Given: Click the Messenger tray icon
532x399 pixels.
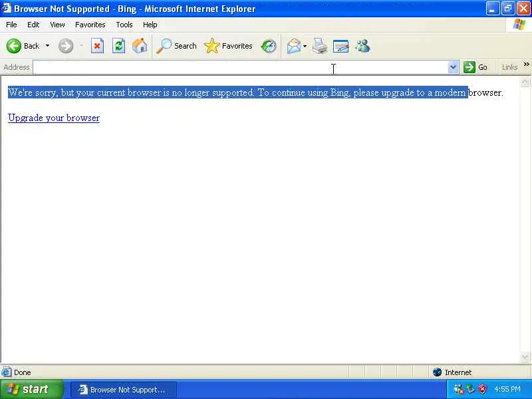Looking at the screenshot, I should [x=458, y=389].
